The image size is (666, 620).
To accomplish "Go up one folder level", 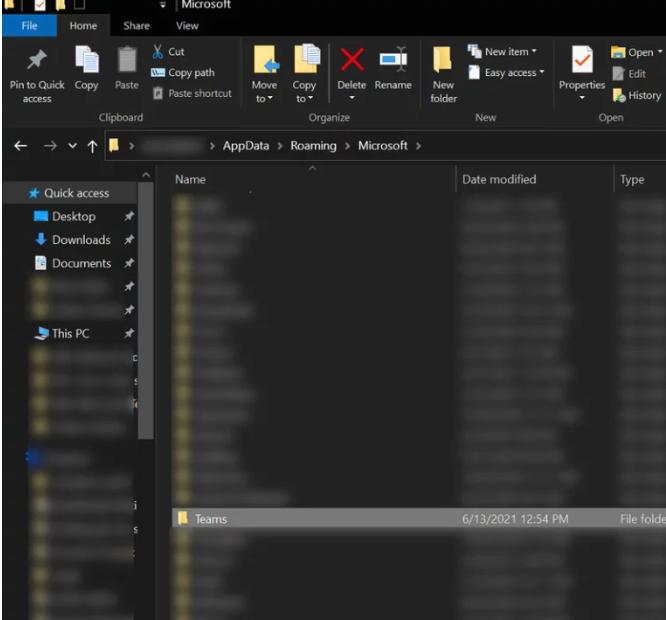I will [92, 147].
